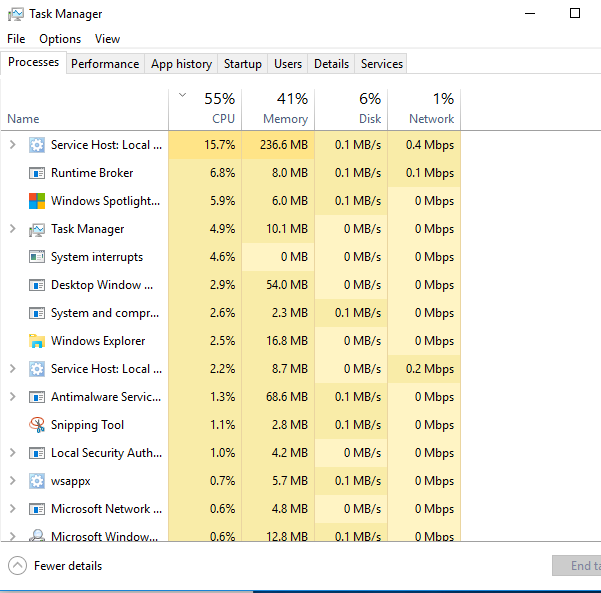Minimize the Task Manager window
This screenshot has height=593, width=601.
coord(530,14)
